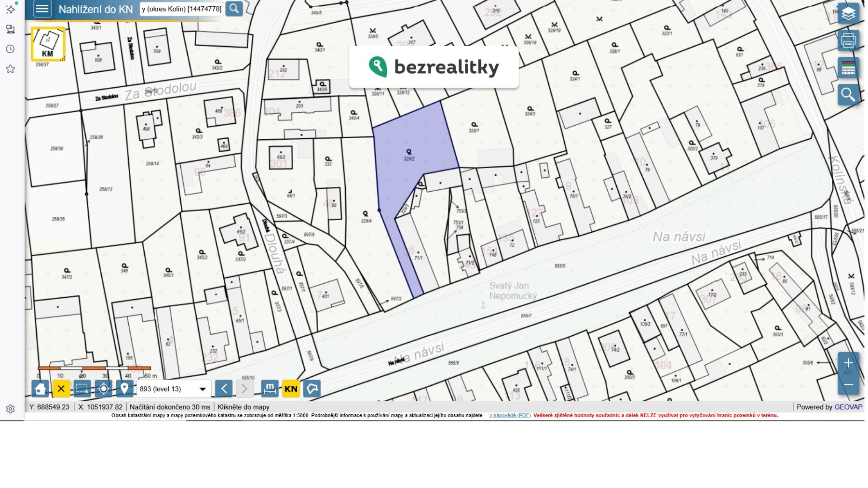Image resolution: width=868 pixels, height=488 pixels.
Task: Open the map layers panel
Action: point(848,14)
